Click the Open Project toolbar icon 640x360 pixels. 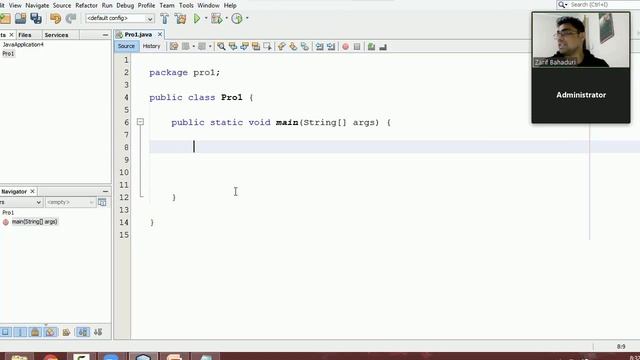point(20,18)
